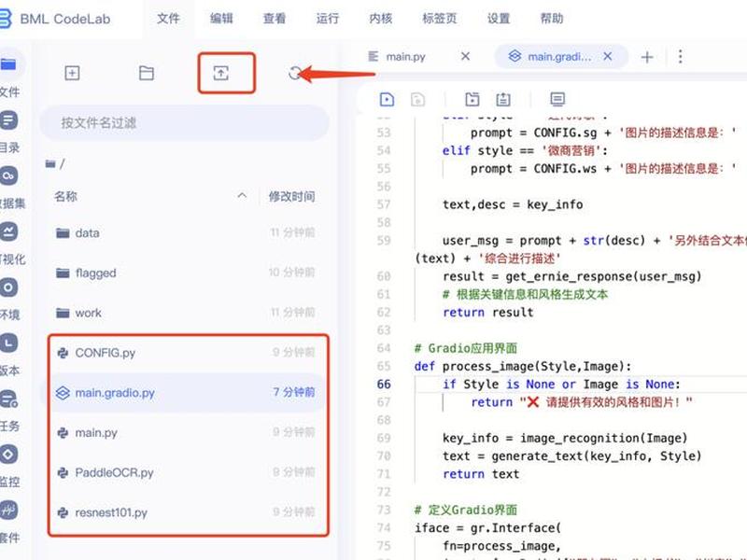Click the main.gradio.py diamond file icon
This screenshot has height=560, width=747.
(63, 393)
